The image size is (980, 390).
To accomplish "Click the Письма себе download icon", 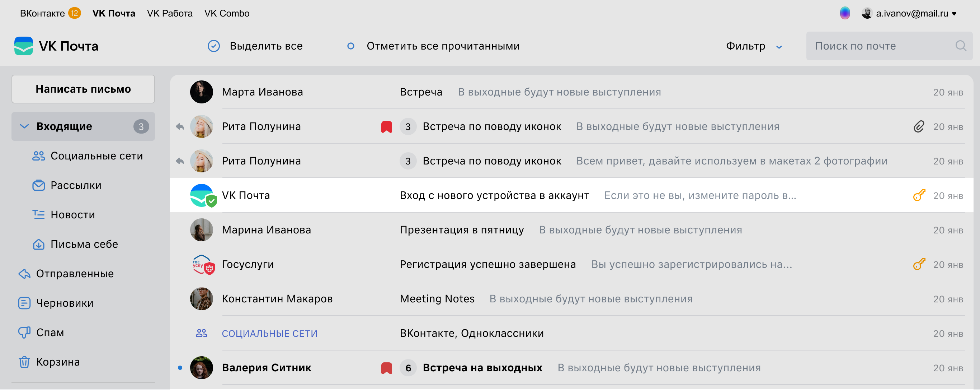I will pos(38,244).
